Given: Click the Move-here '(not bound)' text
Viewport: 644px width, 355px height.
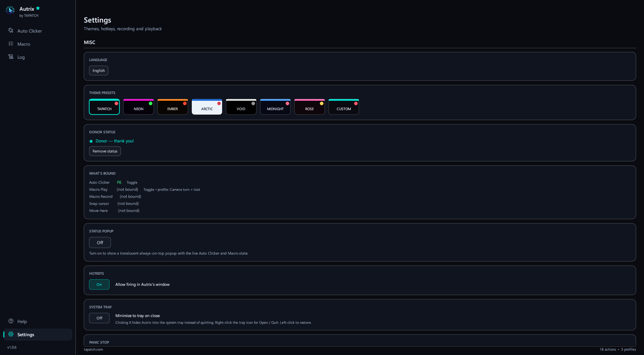Looking at the screenshot, I should pos(129,211).
